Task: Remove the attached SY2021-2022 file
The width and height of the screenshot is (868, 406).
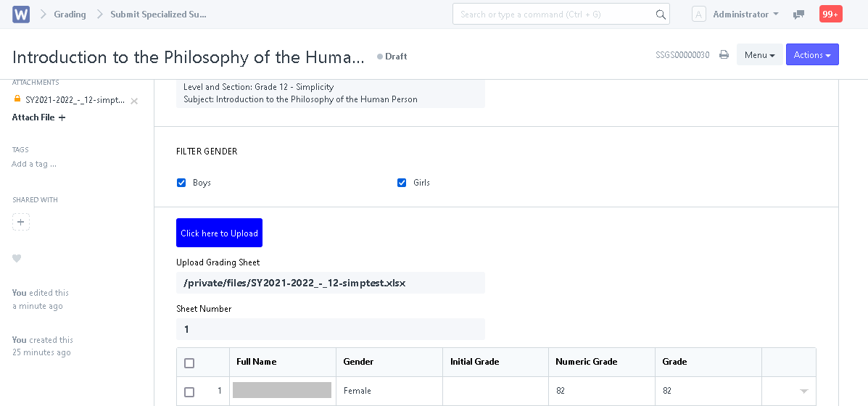Action: (x=134, y=101)
